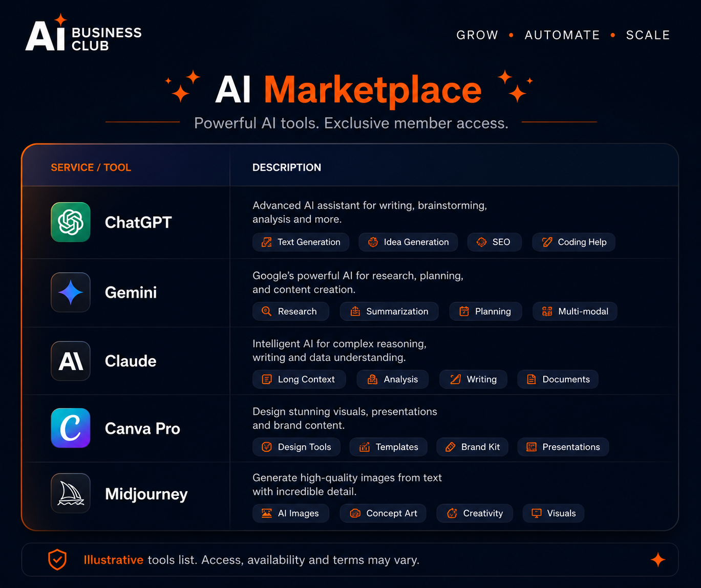701x588 pixels.
Task: Select the Coding Help tag
Action: tap(573, 242)
